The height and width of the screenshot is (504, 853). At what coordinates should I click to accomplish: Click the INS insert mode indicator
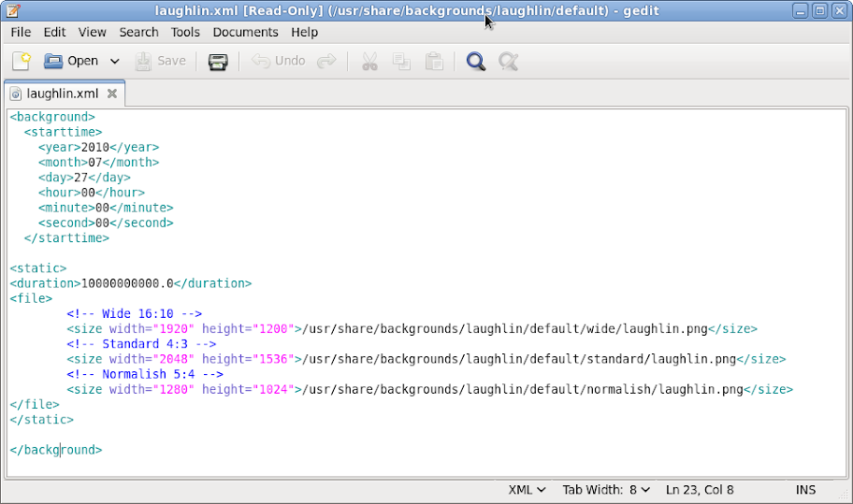click(x=805, y=490)
